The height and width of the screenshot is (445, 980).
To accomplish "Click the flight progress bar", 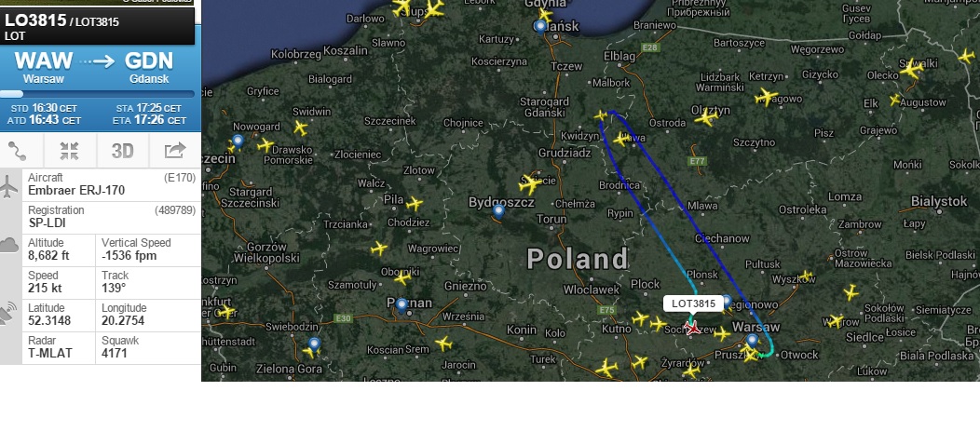I will (x=98, y=94).
